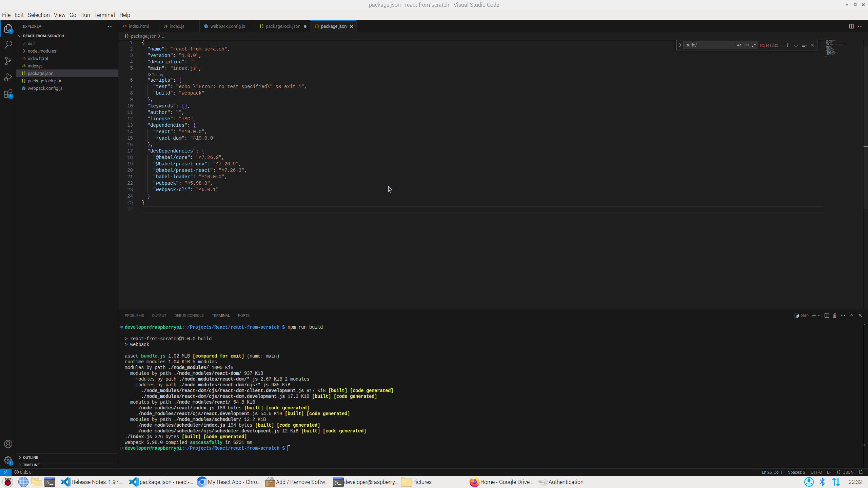Screen dimensions: 868x488
Task: Select JSON language mode in status bar
Action: (x=845, y=472)
